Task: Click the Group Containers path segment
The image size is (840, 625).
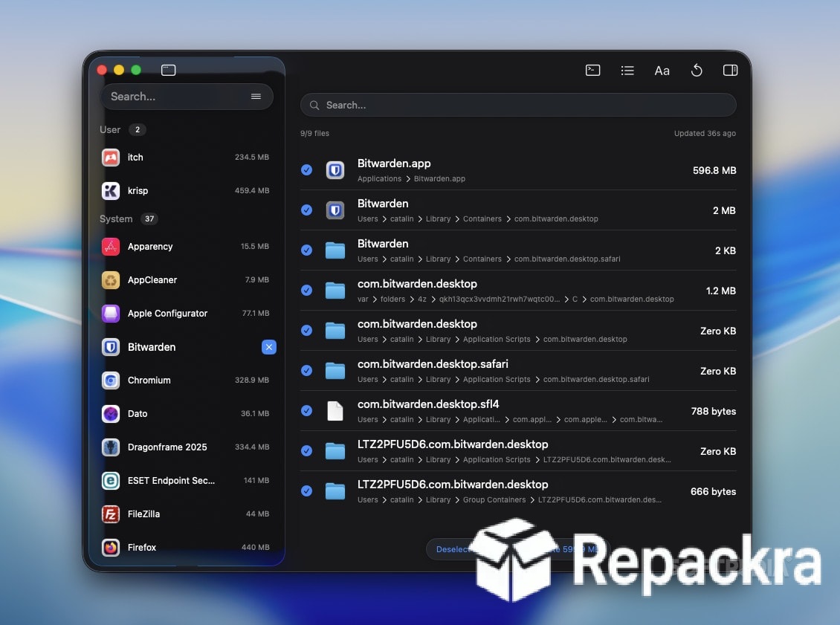Action: point(494,499)
